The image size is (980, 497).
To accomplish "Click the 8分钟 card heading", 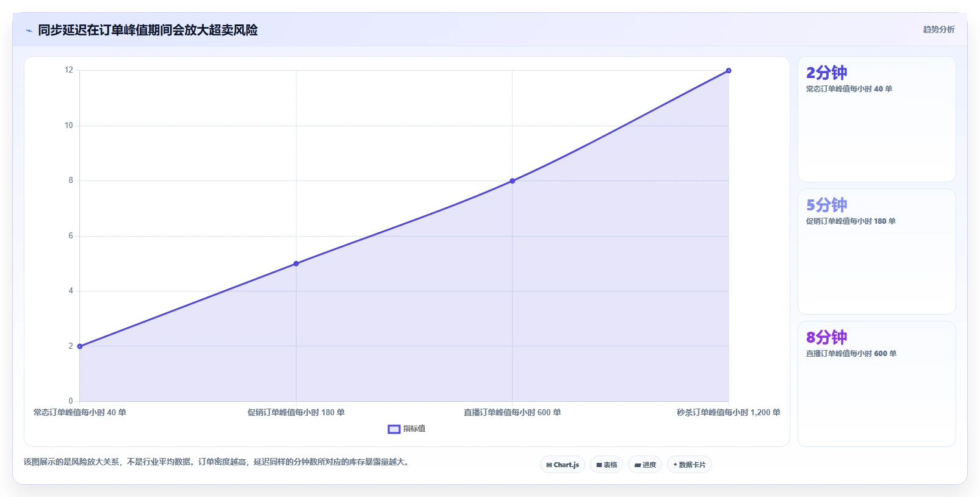I will coord(827,337).
